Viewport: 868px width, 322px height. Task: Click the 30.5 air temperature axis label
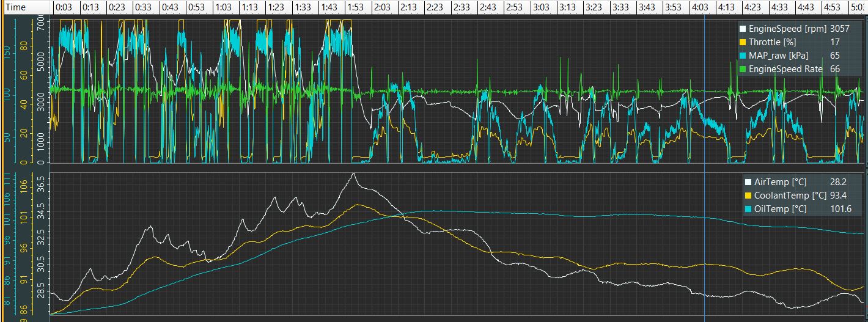[40, 263]
